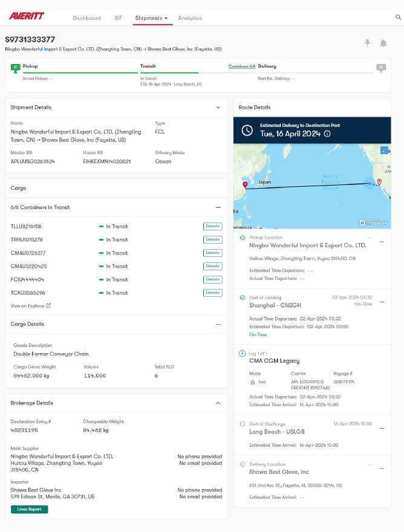
Task: Click the notification bell icon
Action: point(383,43)
